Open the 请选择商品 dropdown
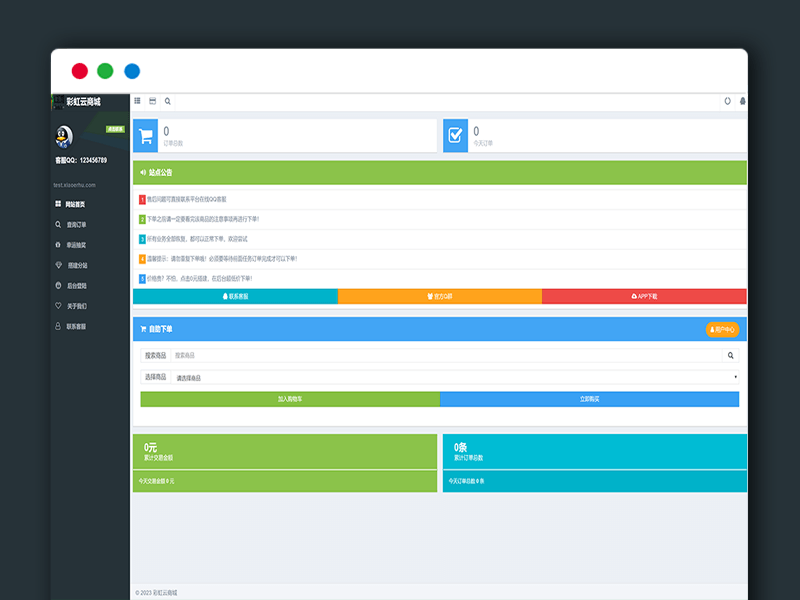Image resolution: width=800 pixels, height=600 pixels. [x=455, y=378]
